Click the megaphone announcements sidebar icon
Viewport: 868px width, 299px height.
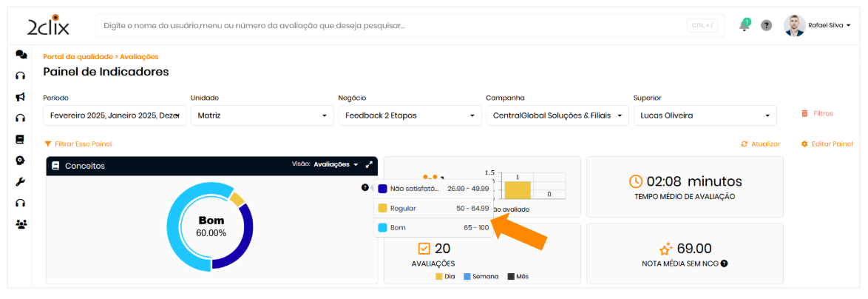[x=21, y=96]
